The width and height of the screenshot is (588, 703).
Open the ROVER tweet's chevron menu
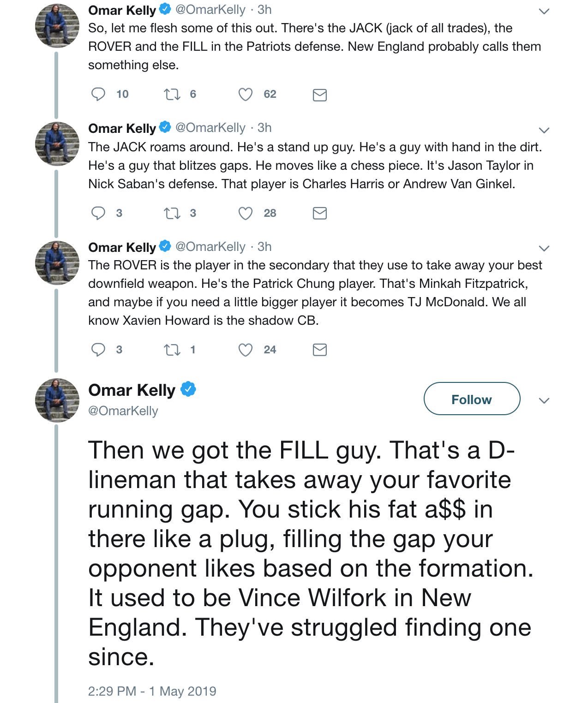[x=544, y=249]
